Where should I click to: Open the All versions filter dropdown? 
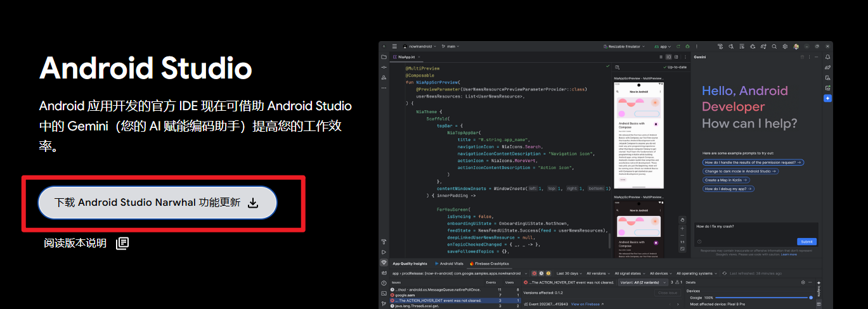click(x=599, y=274)
